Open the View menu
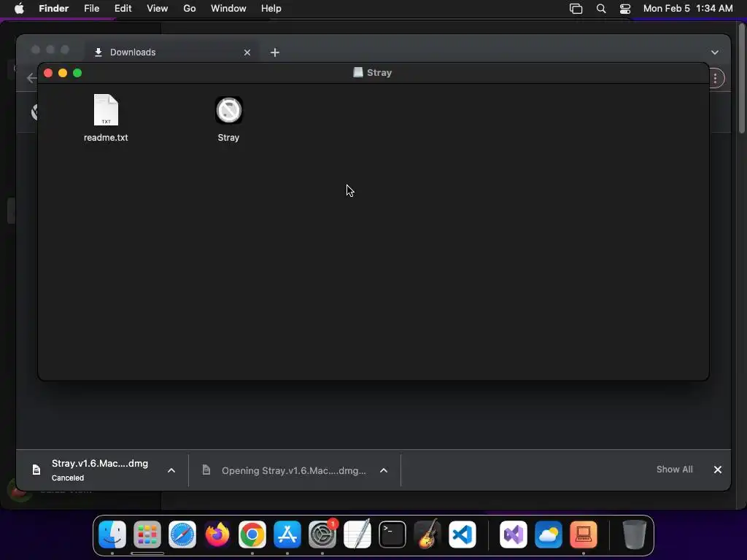The width and height of the screenshot is (747, 560). pyautogui.click(x=158, y=9)
